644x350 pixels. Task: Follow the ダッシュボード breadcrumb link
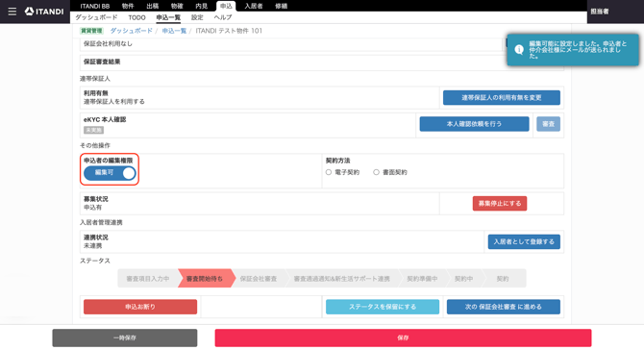(131, 31)
